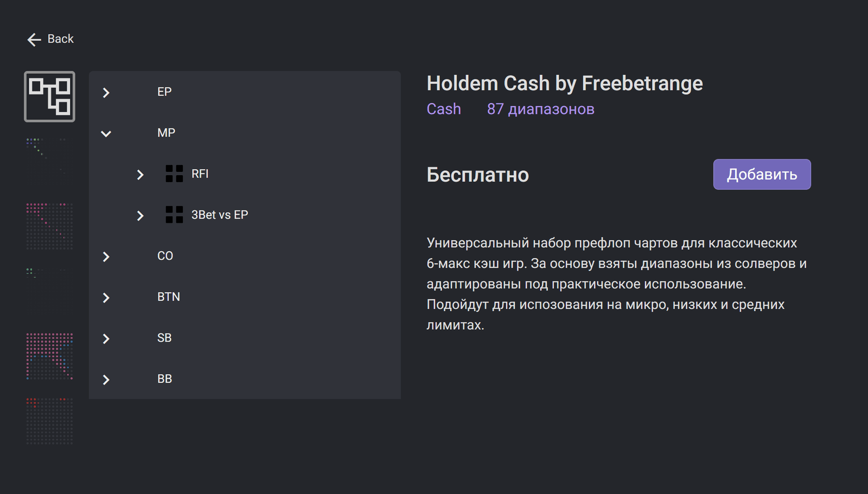Collapse the MP folder chevron
This screenshot has width=868, height=494.
(106, 133)
